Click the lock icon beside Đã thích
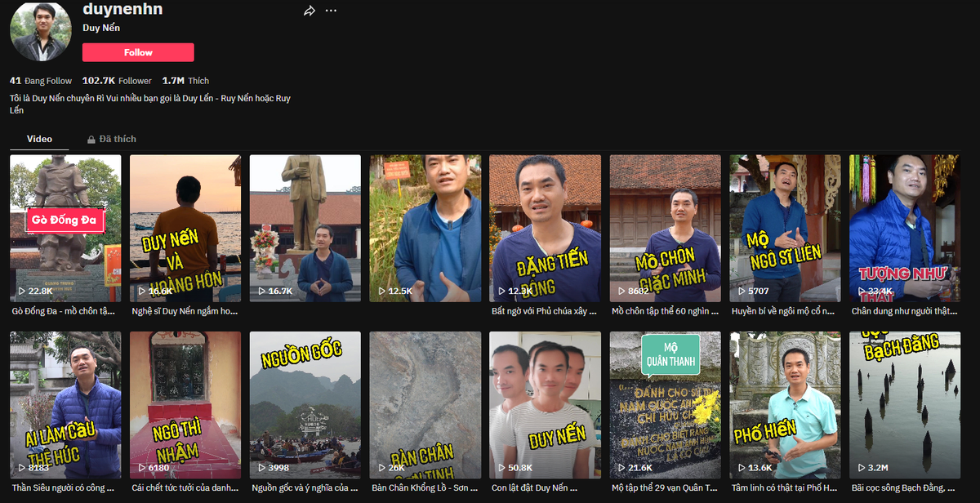The image size is (980, 503). tap(91, 140)
